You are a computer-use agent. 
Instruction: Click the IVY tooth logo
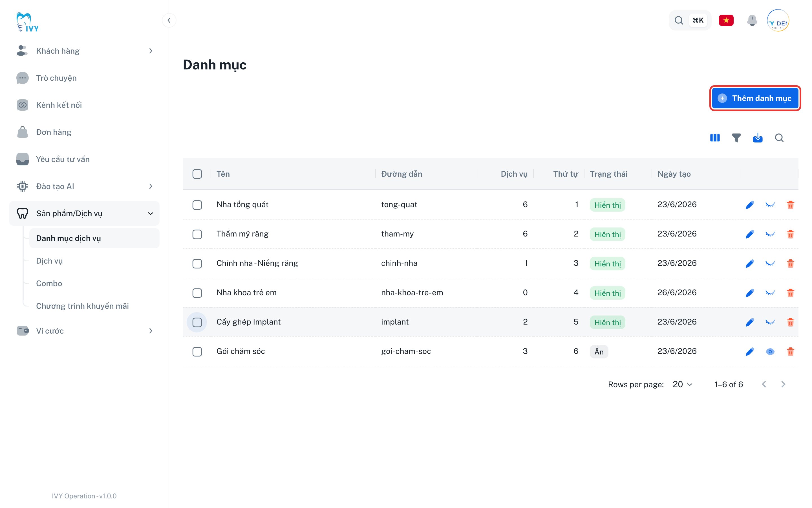[x=28, y=22]
